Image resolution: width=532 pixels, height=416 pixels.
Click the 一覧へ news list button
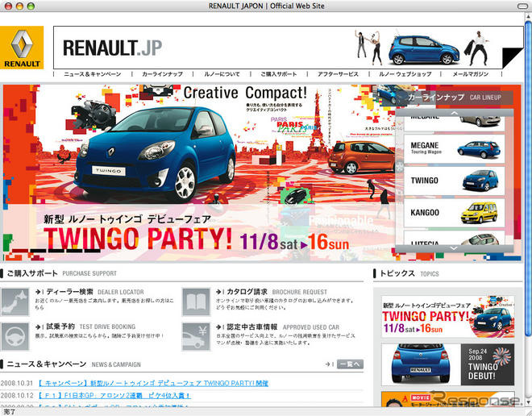pyautogui.click(x=350, y=364)
